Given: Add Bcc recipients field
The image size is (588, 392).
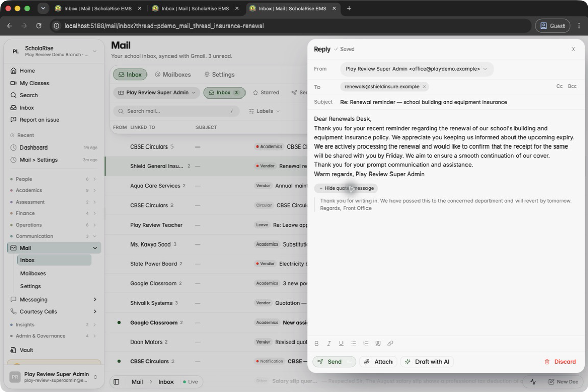Looking at the screenshot, I should [572, 86].
